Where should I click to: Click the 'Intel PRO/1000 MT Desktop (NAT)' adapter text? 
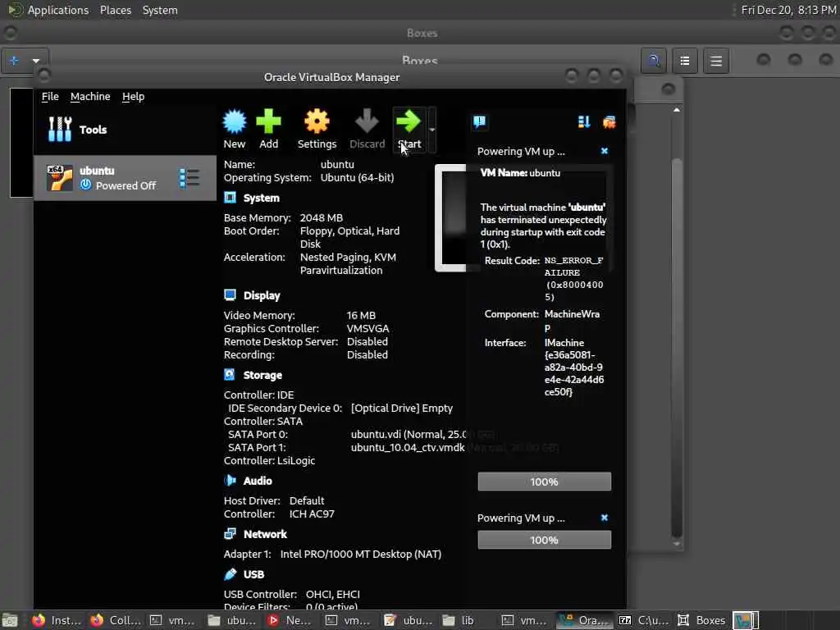click(x=361, y=555)
